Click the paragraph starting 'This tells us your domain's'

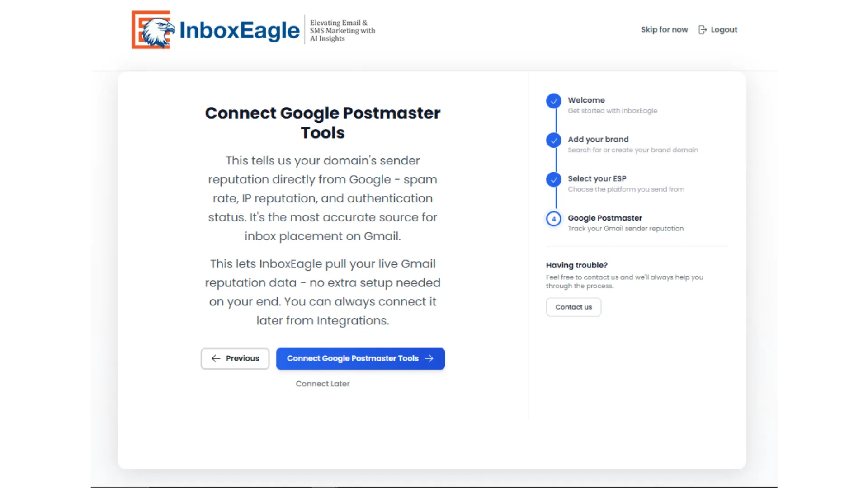point(322,198)
